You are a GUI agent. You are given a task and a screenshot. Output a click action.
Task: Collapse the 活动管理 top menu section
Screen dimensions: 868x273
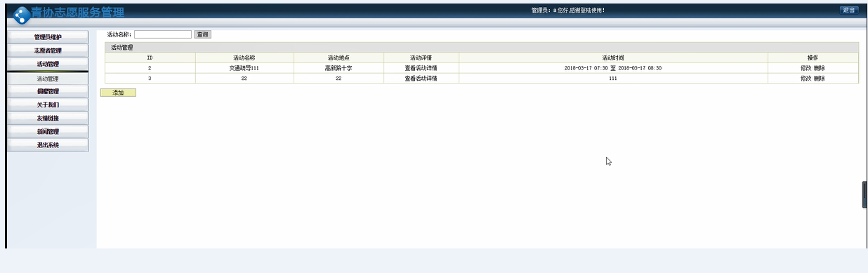48,64
